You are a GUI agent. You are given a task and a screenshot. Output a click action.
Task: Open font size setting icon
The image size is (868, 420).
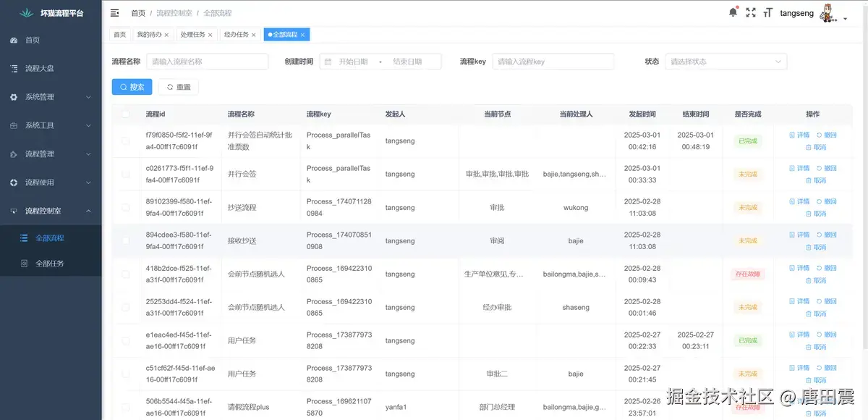tap(768, 13)
